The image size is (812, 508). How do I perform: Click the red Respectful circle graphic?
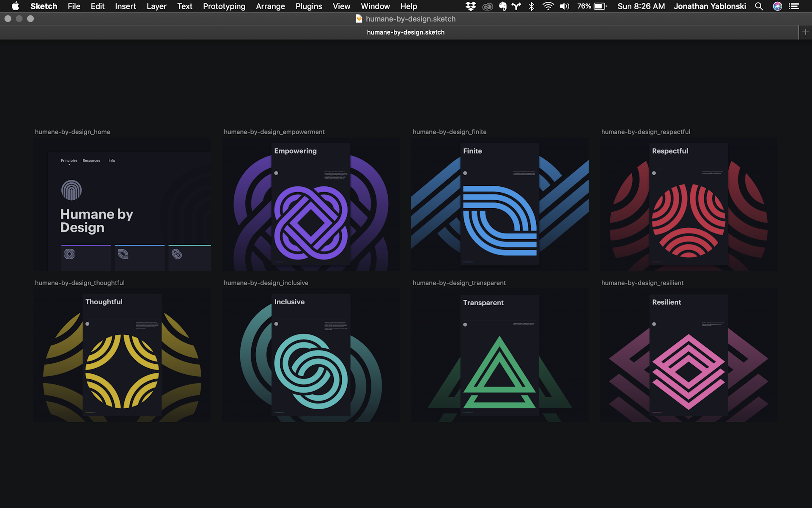[x=689, y=221]
